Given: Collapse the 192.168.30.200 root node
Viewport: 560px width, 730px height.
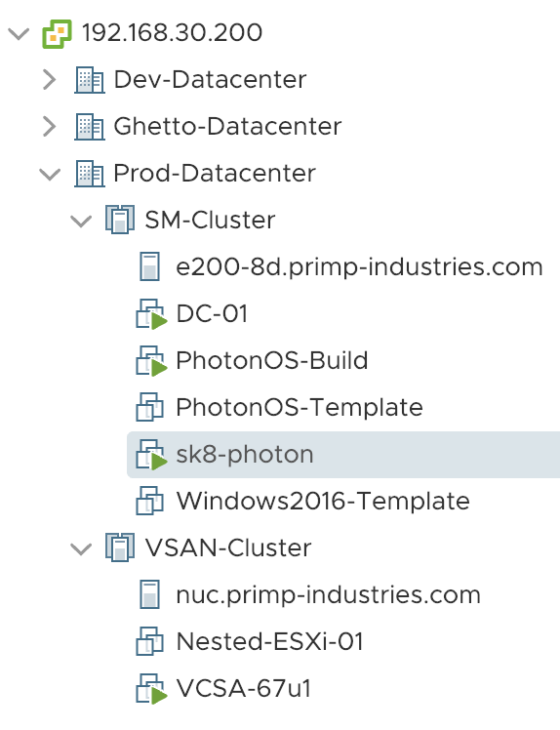Looking at the screenshot, I should (x=20, y=33).
